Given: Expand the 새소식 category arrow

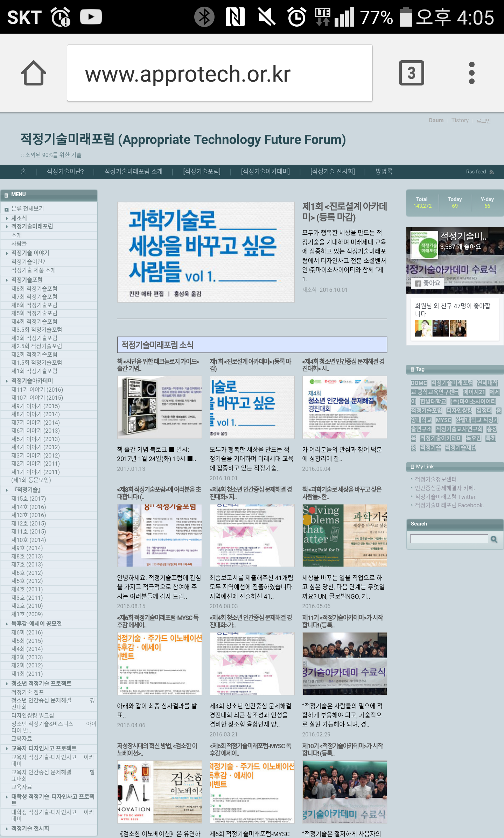Looking at the screenshot, I should point(7,218).
